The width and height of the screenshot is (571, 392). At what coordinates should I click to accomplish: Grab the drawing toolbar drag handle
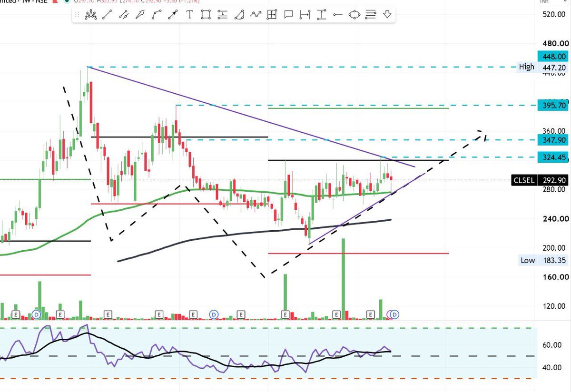[x=77, y=15]
